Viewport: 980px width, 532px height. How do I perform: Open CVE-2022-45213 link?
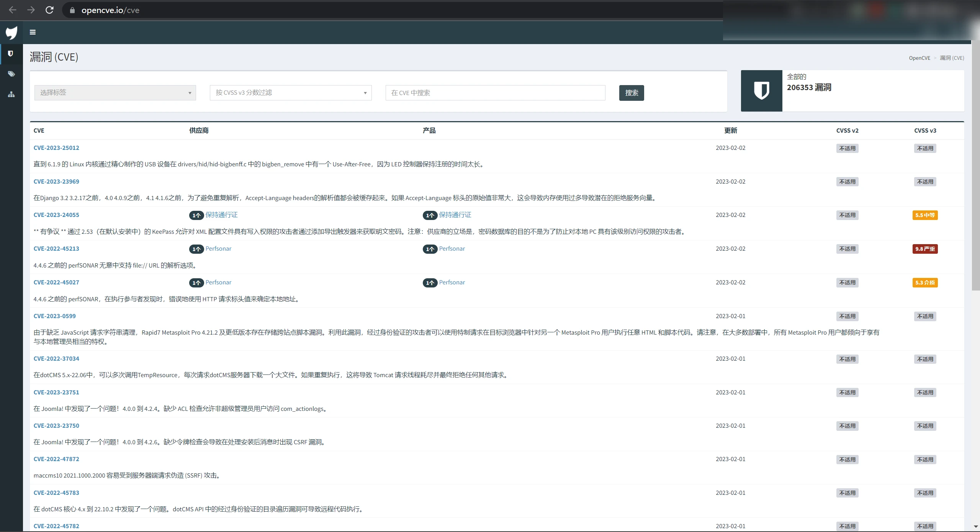pos(56,249)
